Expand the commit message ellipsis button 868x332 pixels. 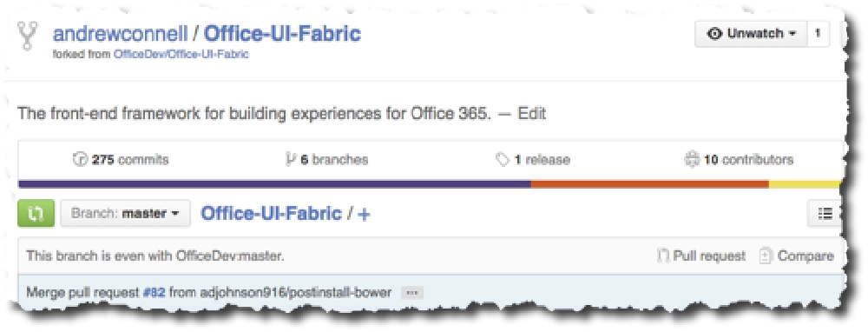click(x=411, y=292)
